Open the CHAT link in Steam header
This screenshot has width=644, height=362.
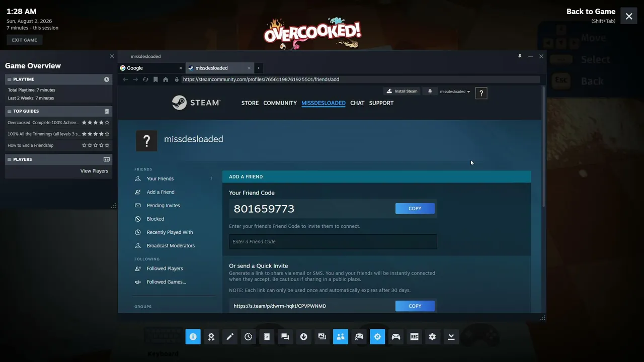pos(357,103)
